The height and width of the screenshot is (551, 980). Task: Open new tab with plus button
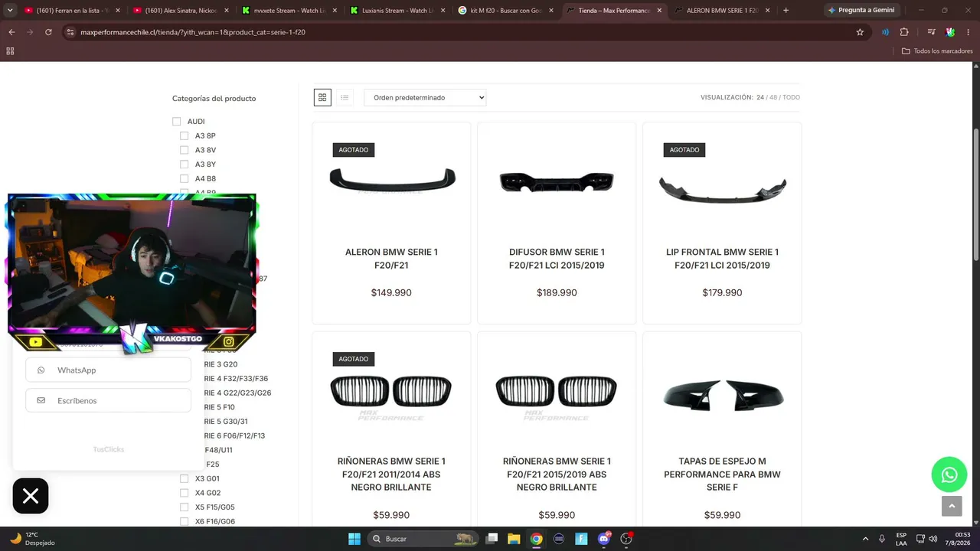click(x=786, y=11)
